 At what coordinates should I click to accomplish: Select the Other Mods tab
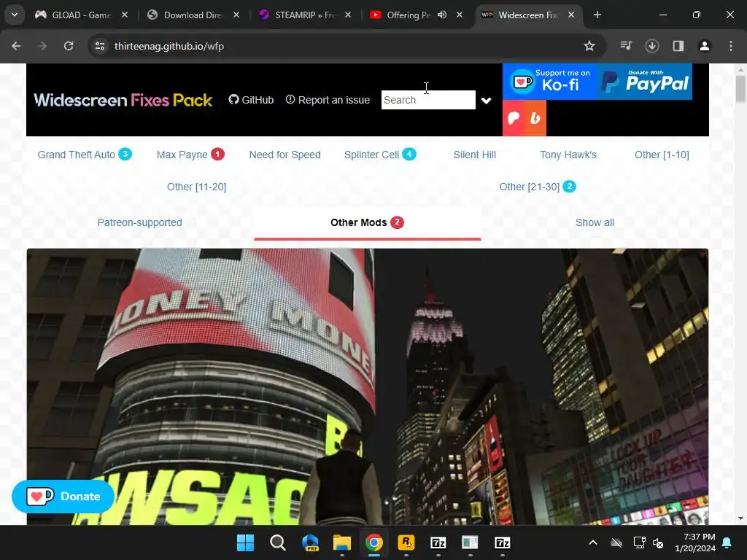[x=368, y=222]
